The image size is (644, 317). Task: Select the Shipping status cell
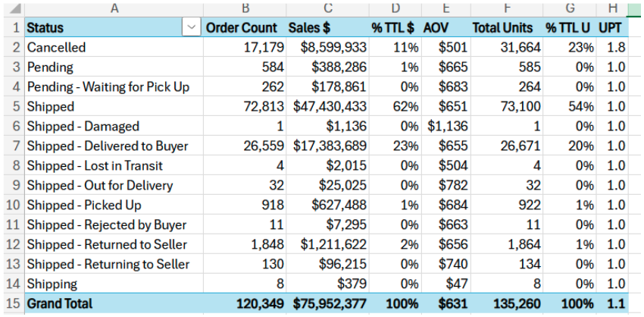pos(114,284)
